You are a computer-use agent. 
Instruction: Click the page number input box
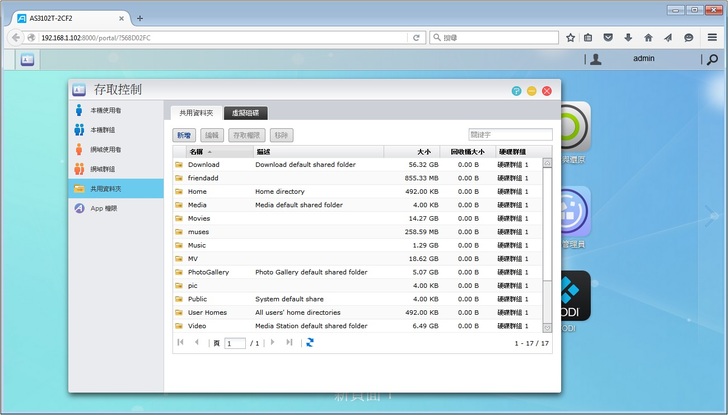click(235, 343)
